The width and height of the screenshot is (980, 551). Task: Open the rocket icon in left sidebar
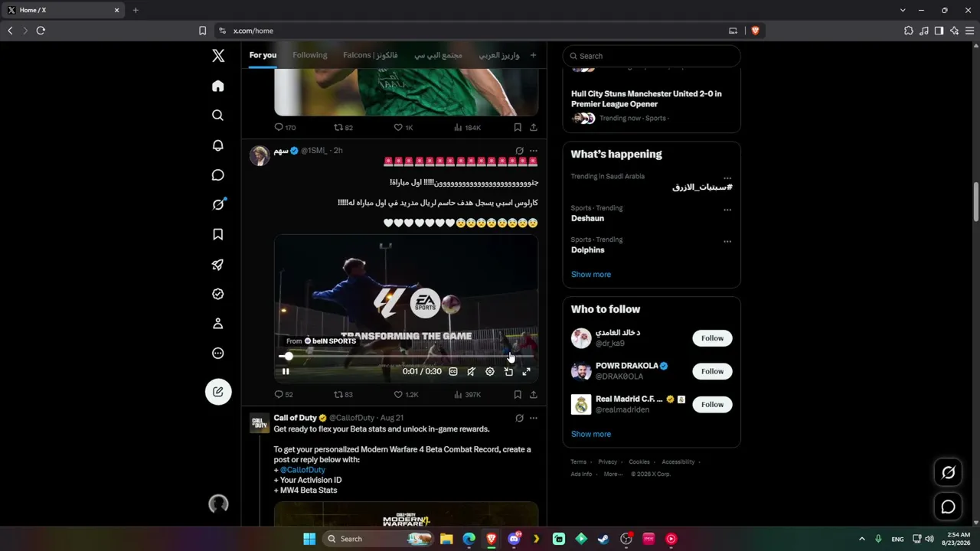[x=218, y=265]
